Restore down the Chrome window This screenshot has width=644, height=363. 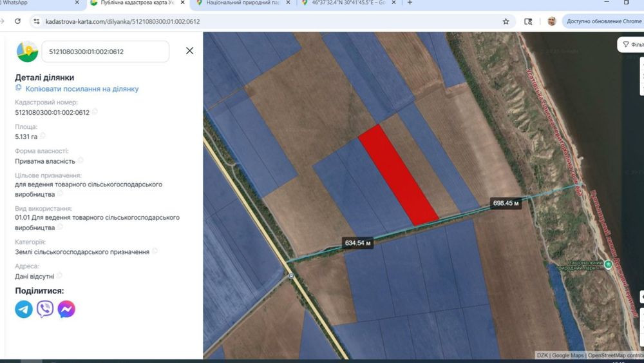[x=627, y=3]
